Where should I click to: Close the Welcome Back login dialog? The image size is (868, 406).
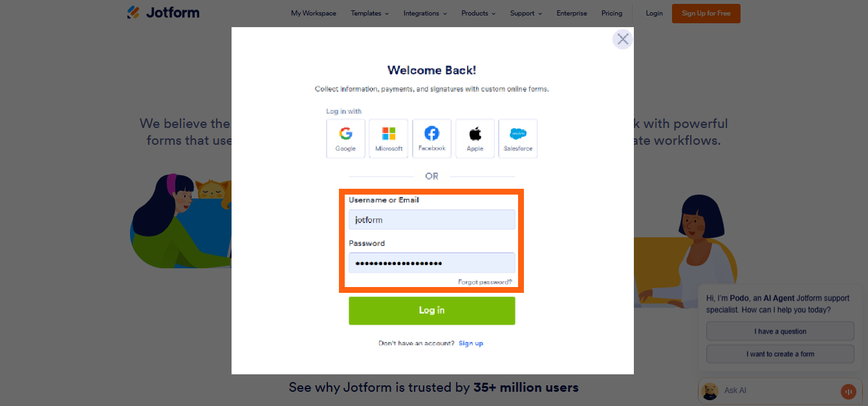pos(623,39)
